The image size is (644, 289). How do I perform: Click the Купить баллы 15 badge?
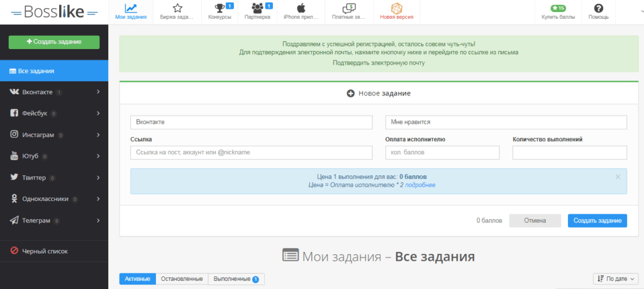[x=558, y=8]
